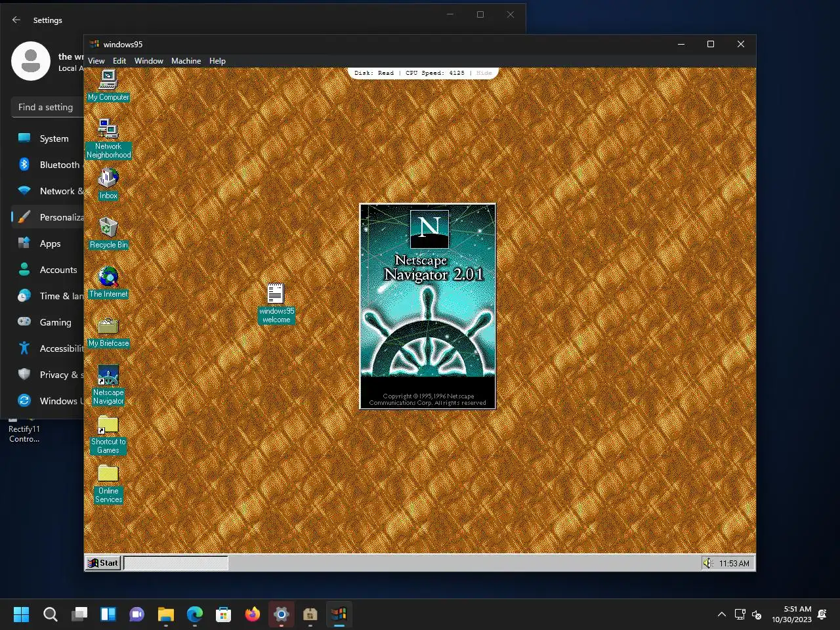Switch to windows95 app on the taskbar
Image resolution: width=840 pixels, height=630 pixels.
coord(339,614)
